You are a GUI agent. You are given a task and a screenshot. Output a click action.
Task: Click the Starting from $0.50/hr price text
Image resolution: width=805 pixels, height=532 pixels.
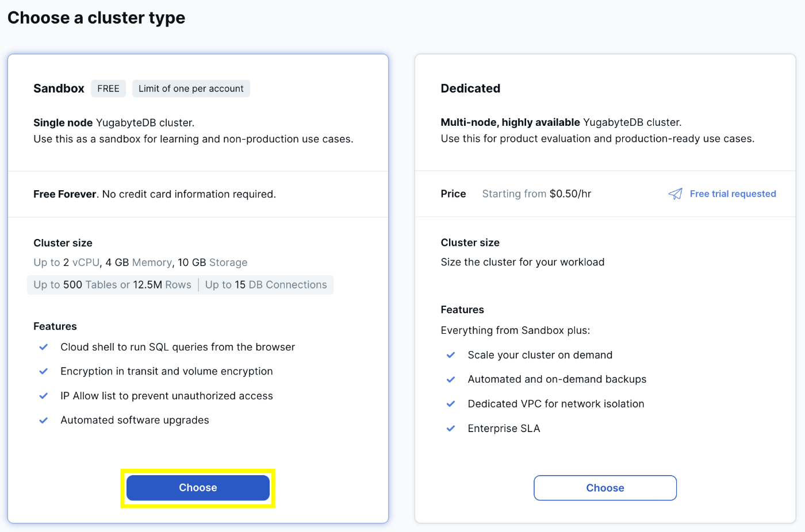[536, 194]
